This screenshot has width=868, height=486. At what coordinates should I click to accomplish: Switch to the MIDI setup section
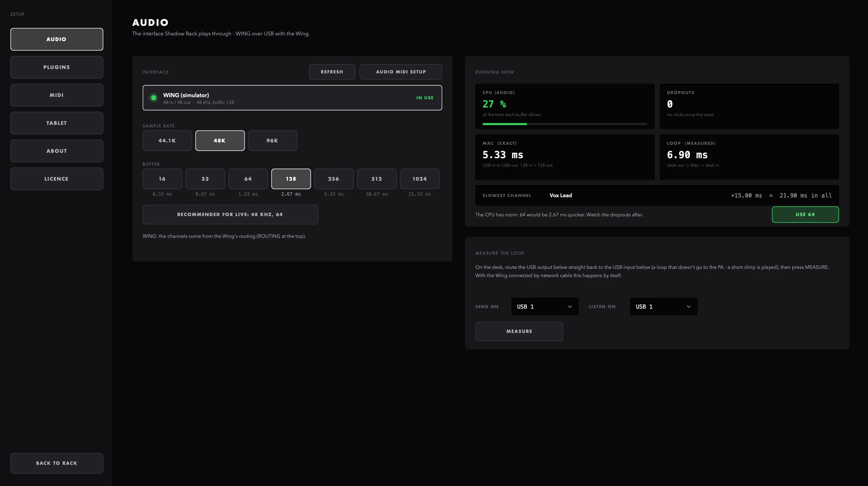point(57,95)
